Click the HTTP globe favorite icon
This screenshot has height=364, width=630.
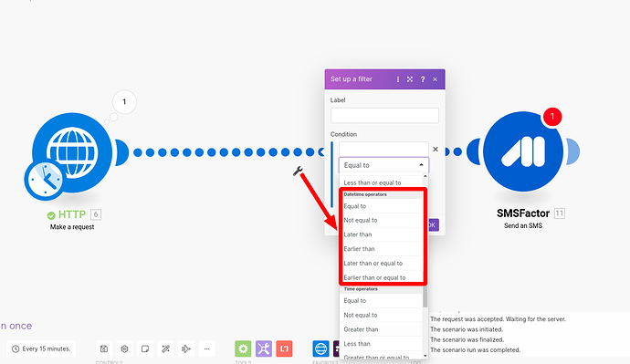tap(320, 348)
